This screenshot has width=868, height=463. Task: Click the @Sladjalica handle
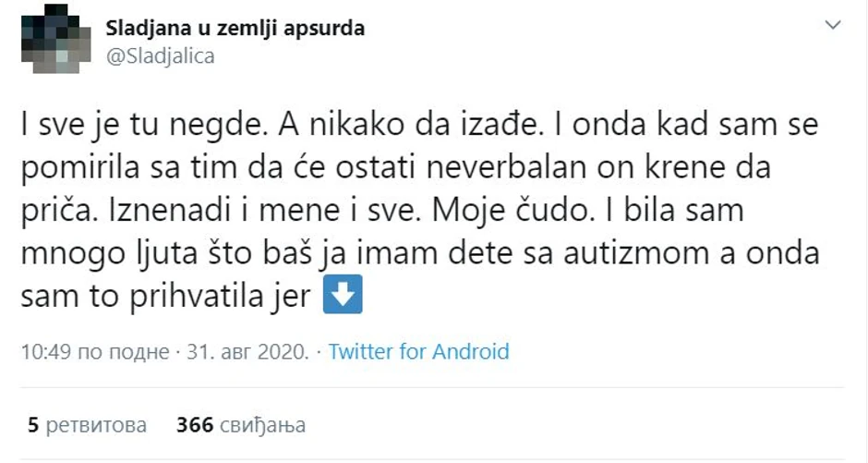click(161, 56)
